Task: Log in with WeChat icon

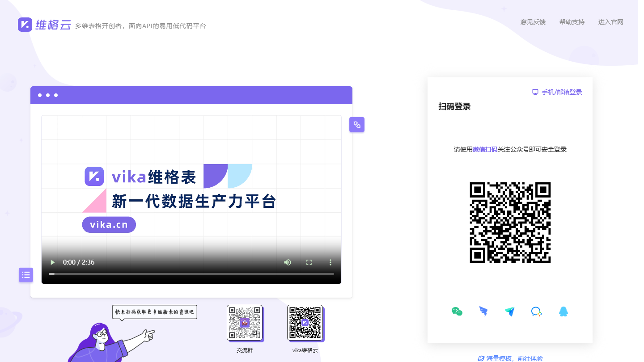Action: (x=457, y=311)
